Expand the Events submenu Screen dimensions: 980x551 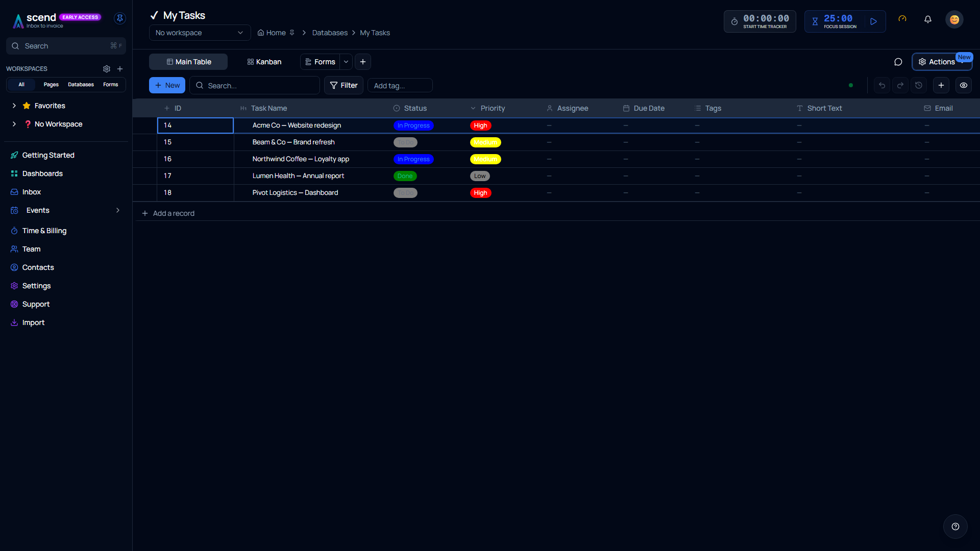tap(118, 210)
